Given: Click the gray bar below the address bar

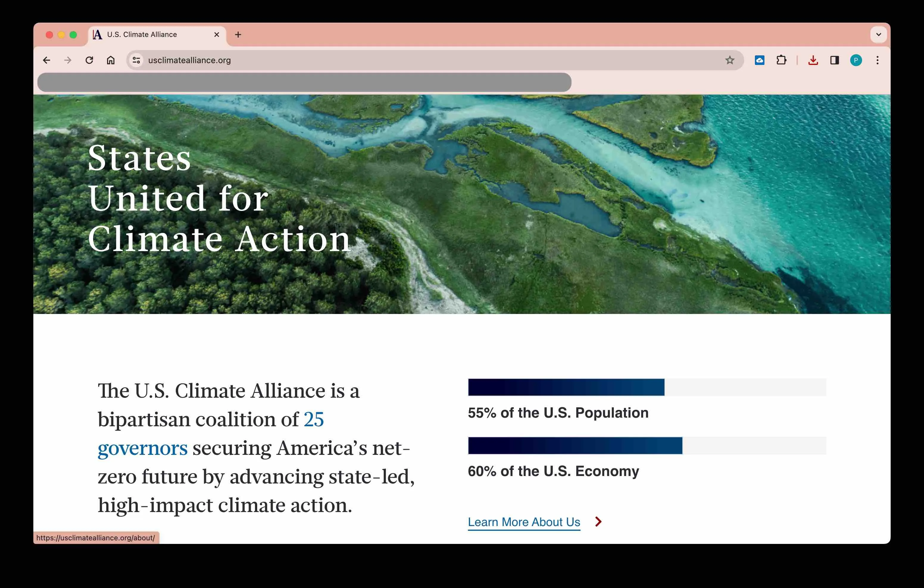Looking at the screenshot, I should (304, 82).
